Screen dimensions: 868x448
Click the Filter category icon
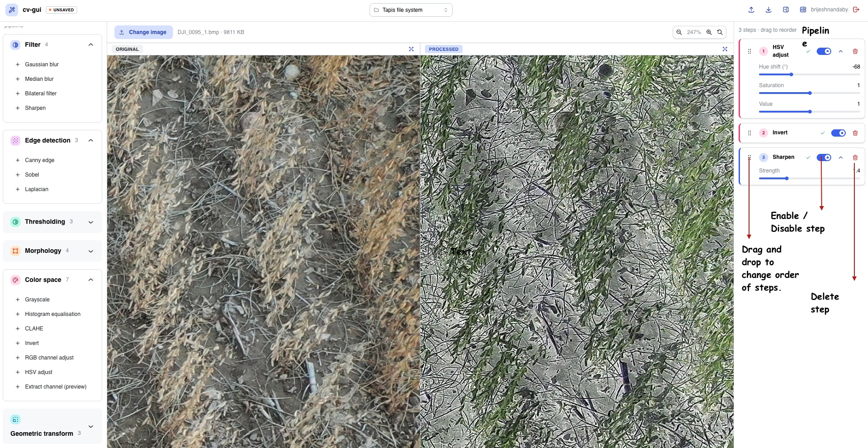click(15, 44)
